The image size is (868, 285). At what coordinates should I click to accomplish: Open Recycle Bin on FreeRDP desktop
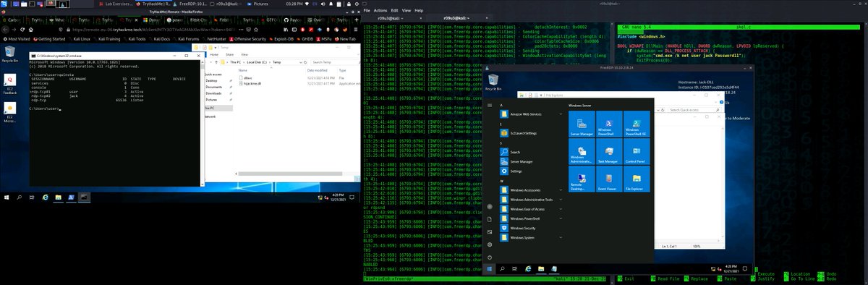pyautogui.click(x=493, y=81)
